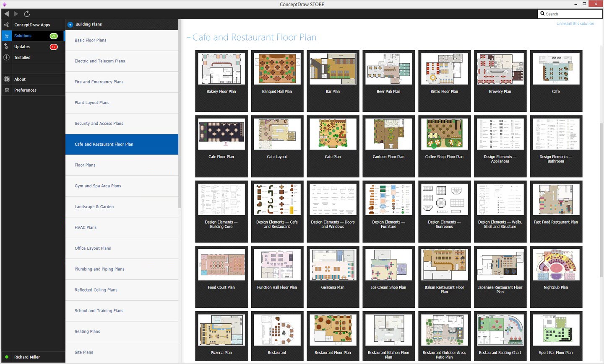This screenshot has width=604, height=364.
Task: Click the refresh icon in toolbar
Action: point(27,14)
